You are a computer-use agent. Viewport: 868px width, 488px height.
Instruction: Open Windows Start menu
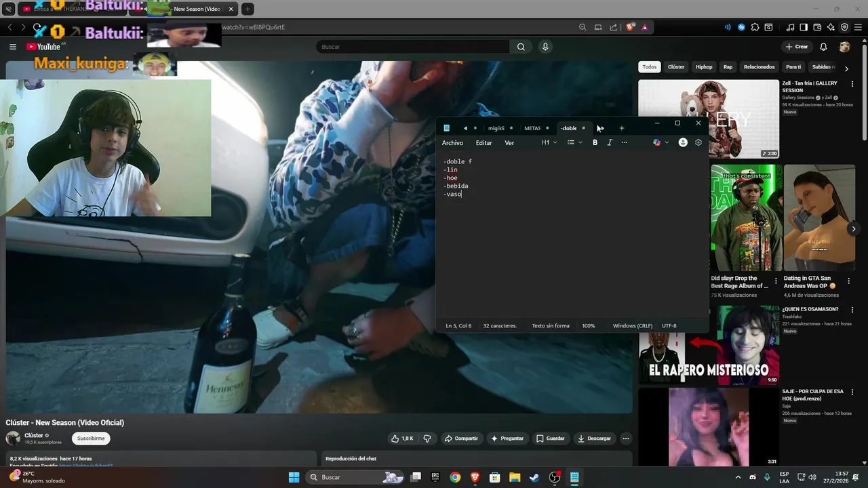click(294, 477)
